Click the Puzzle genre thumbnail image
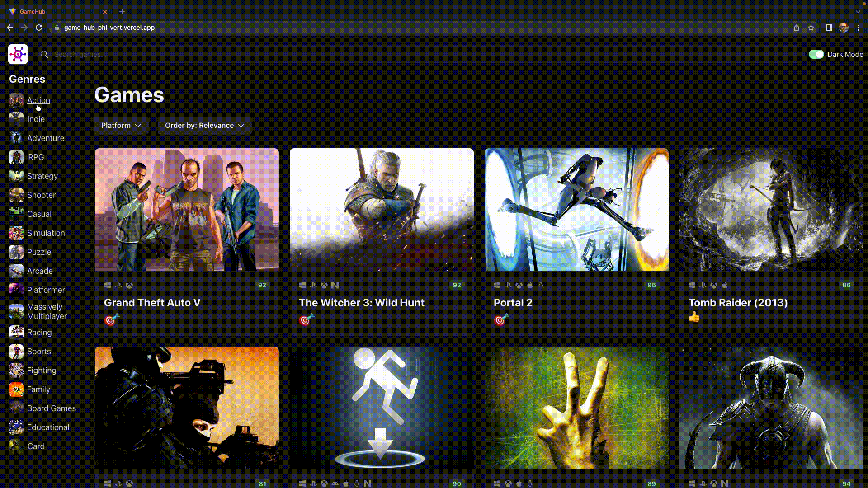868x488 pixels. [x=16, y=252]
